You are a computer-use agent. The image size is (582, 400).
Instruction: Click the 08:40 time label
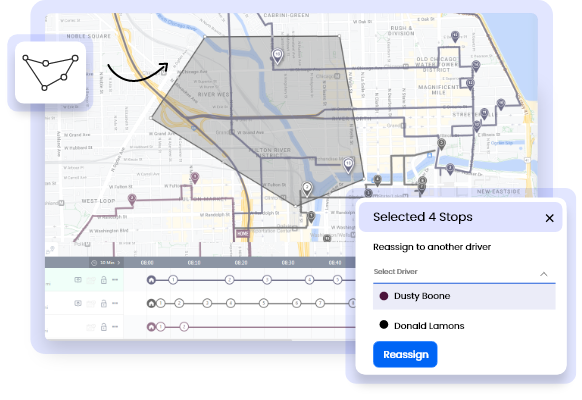coord(335,263)
